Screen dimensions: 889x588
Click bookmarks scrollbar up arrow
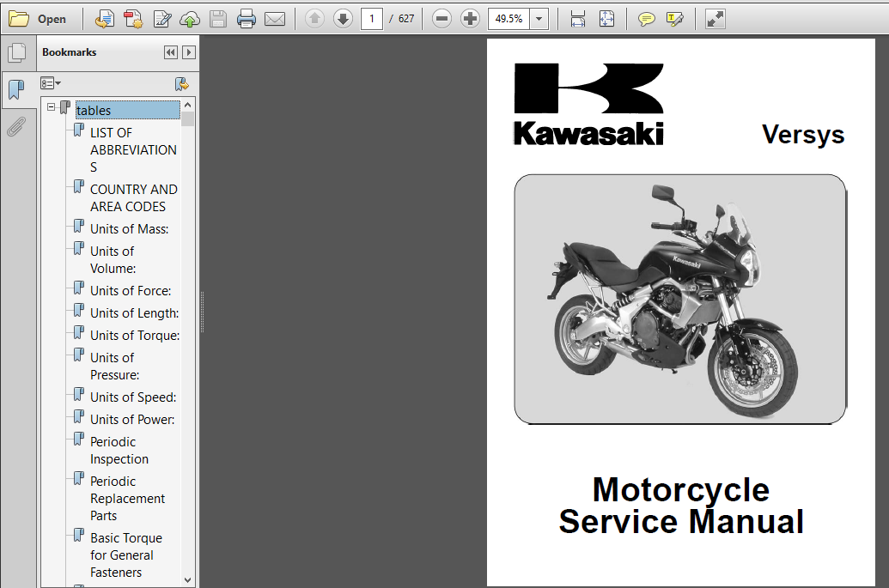tap(187, 106)
